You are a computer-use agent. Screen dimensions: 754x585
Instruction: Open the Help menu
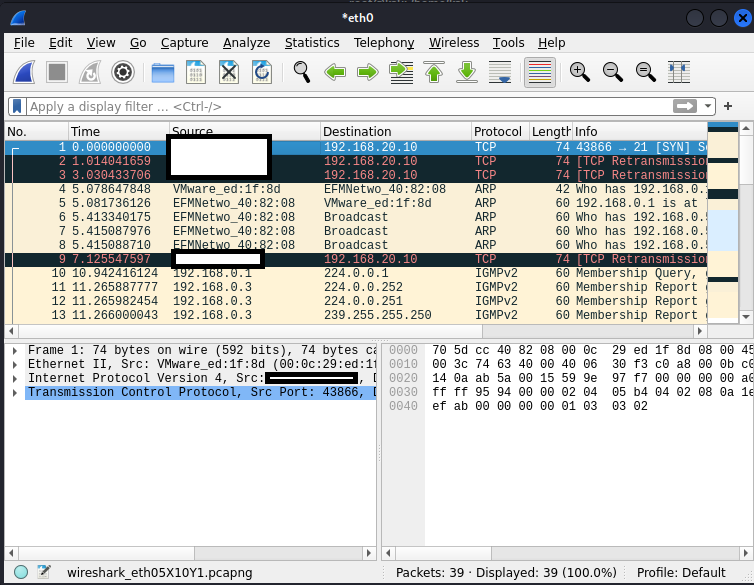pyautogui.click(x=552, y=43)
